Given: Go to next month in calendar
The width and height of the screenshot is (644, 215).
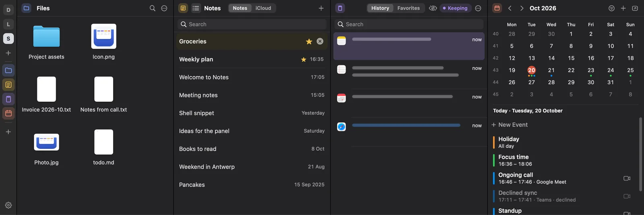Looking at the screenshot, I should click(522, 8).
